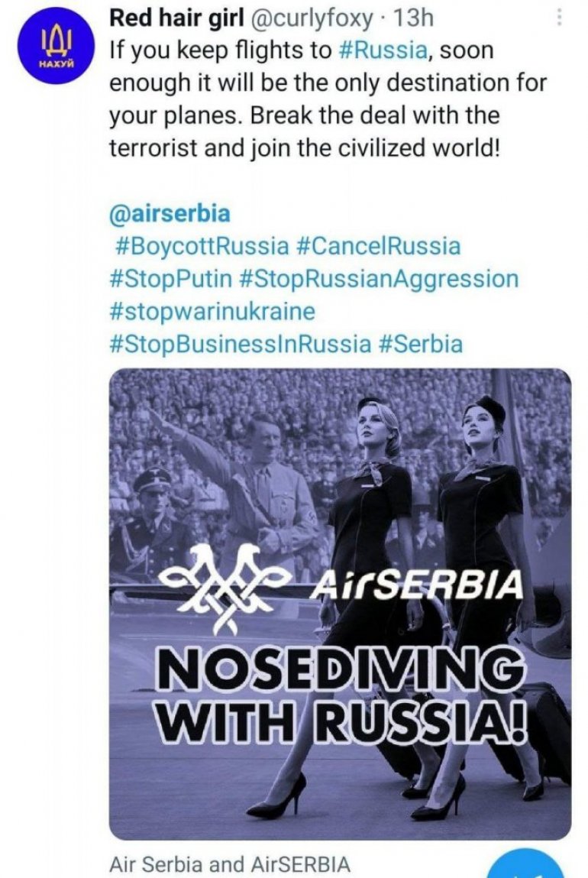
Task: Open the #stopwarinukraine hashtag
Action: (x=212, y=312)
